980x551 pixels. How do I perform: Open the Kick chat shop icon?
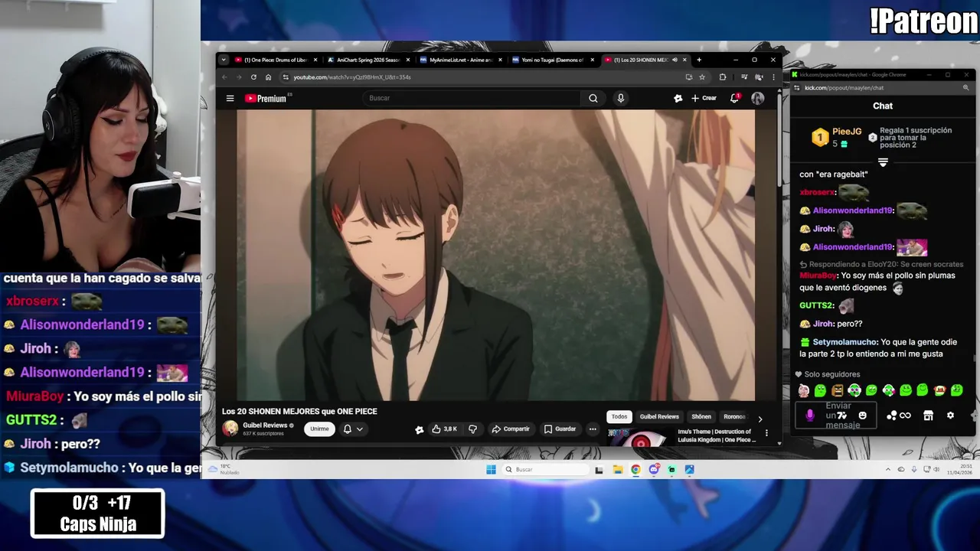click(928, 416)
